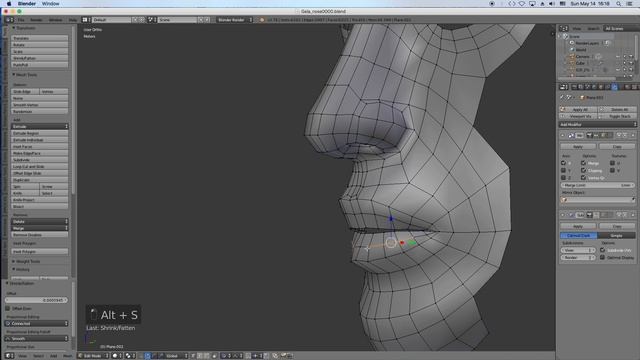Screen dimensions: 640x360
Task: Open the Delete dropdown menu
Action: click(x=40, y=221)
